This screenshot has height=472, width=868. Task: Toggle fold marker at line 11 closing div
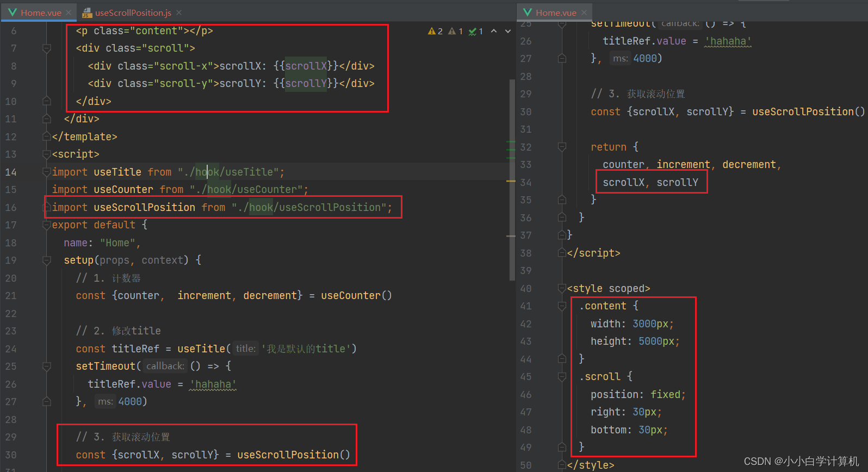click(47, 119)
